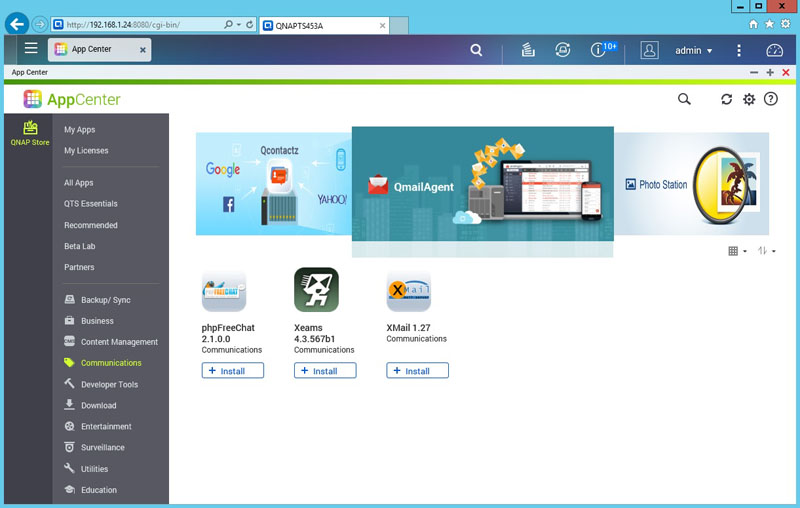
Task: Select Surveillance category
Action: pyautogui.click(x=94, y=447)
